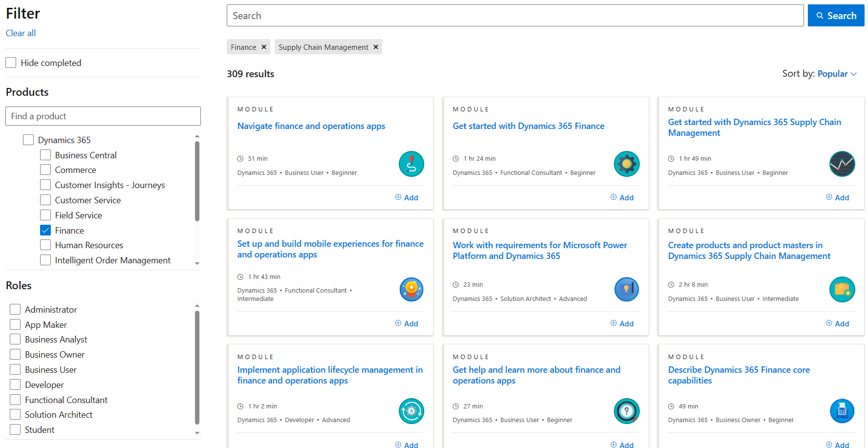Clear all active filters

[x=21, y=33]
